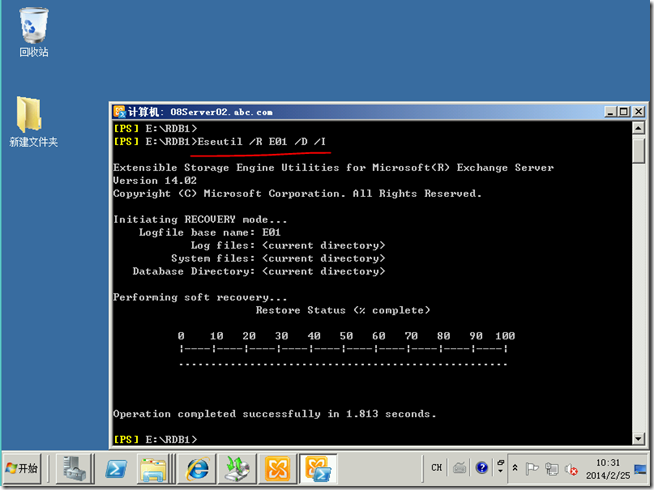
Task: Click the CH language indicator
Action: (436, 468)
